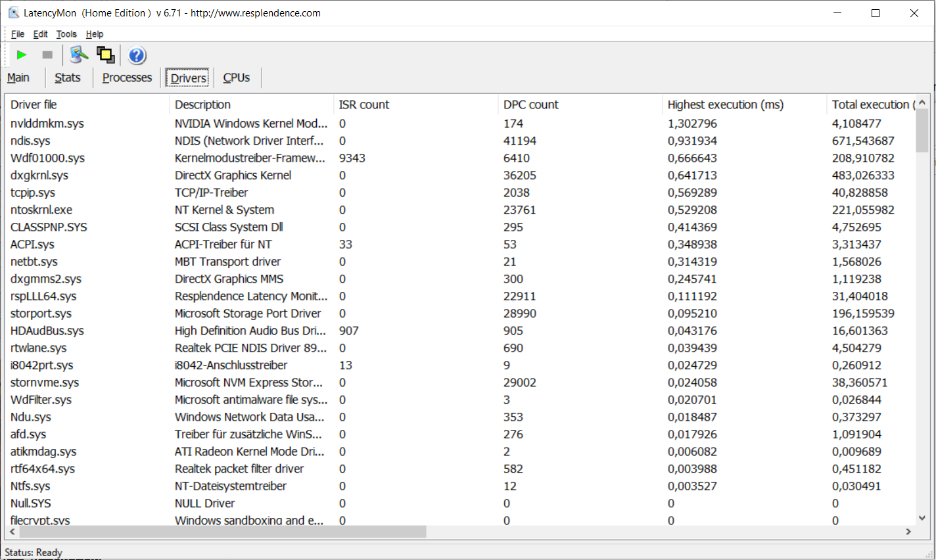Click DPC count value 41194
This screenshot has height=560, width=936.
(x=519, y=141)
